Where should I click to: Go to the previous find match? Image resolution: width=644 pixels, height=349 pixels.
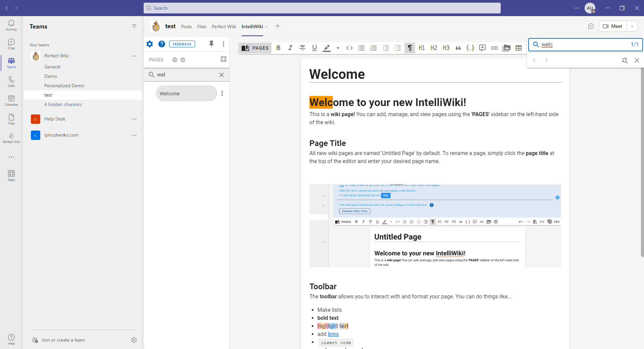(x=535, y=60)
